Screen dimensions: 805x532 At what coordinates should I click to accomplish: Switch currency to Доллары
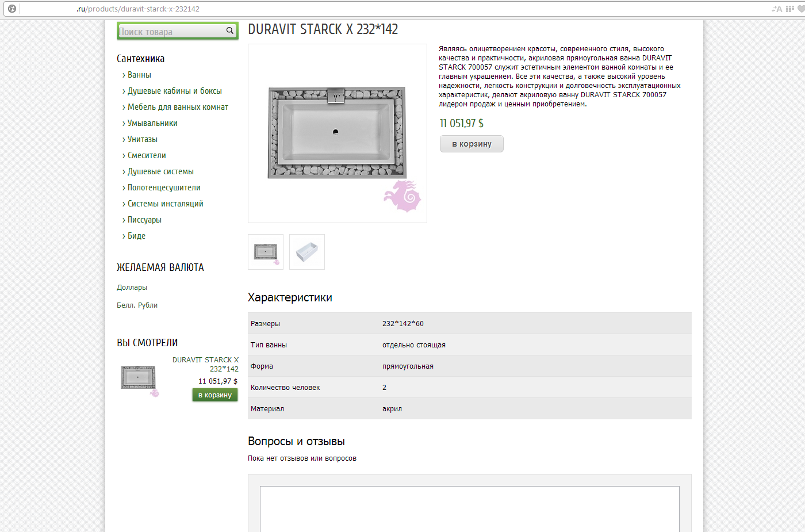click(132, 288)
